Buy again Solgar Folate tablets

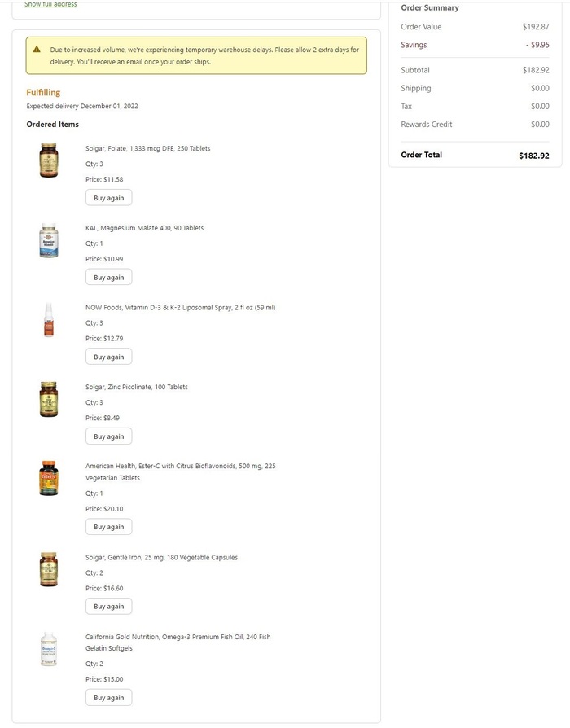[x=108, y=198]
